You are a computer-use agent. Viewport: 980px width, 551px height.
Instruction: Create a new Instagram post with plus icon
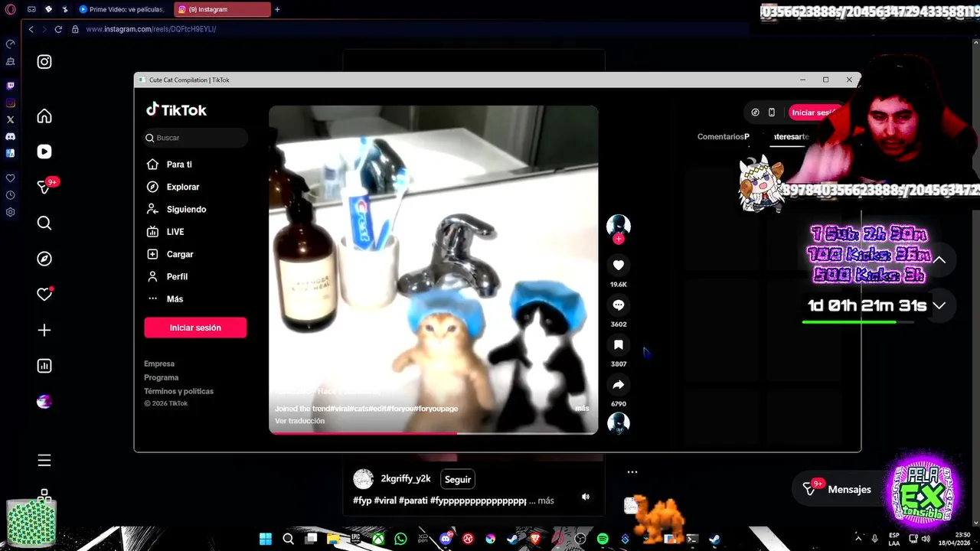(x=44, y=330)
